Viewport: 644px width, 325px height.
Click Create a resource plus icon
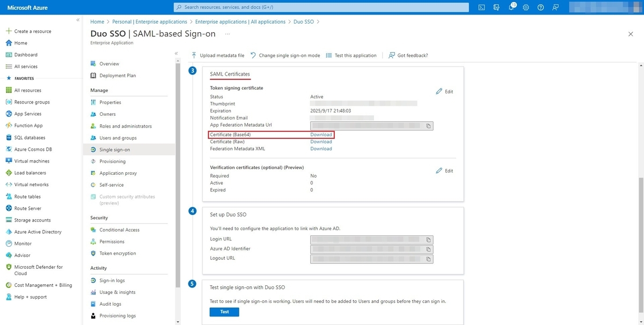point(9,31)
